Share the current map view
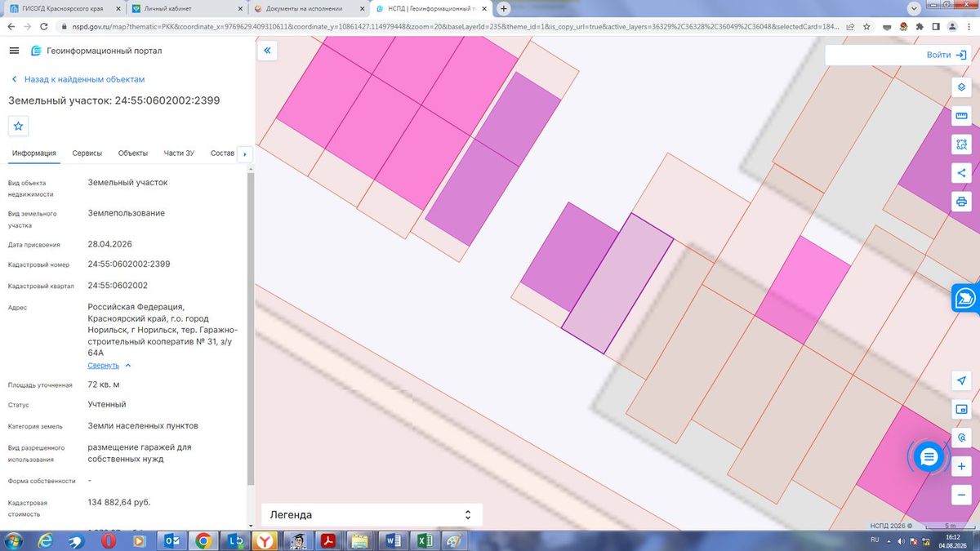This screenshot has width=980, height=551. 961,173
